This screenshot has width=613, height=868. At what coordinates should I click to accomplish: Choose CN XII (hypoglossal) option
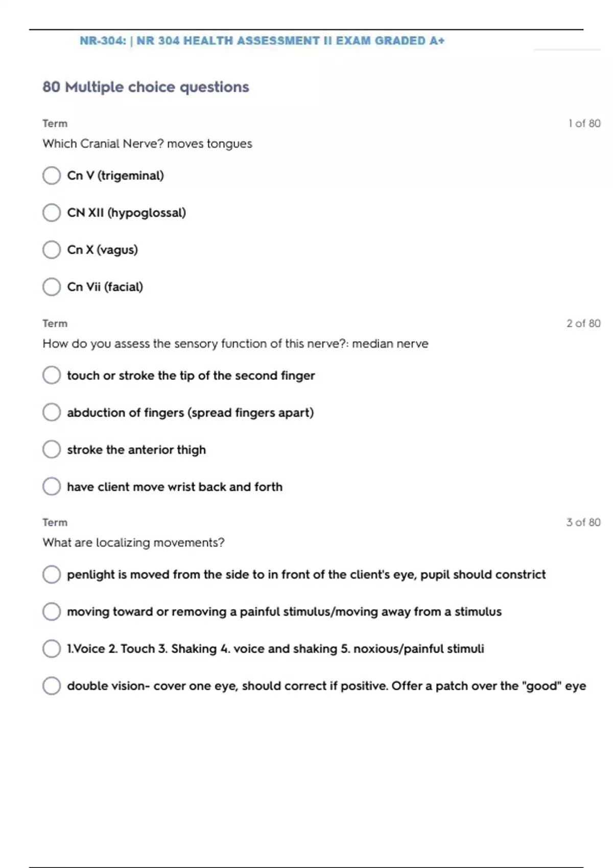(x=52, y=213)
